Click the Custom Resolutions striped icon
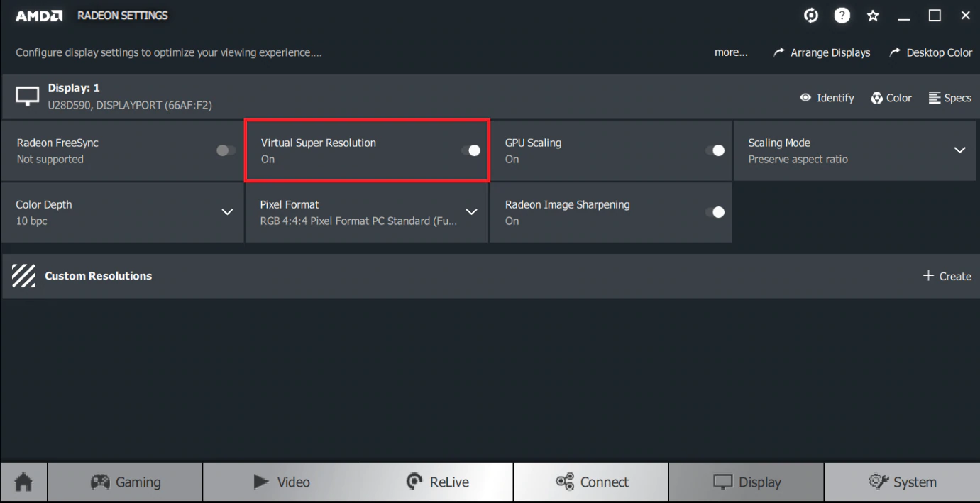This screenshot has width=980, height=503. tap(24, 276)
